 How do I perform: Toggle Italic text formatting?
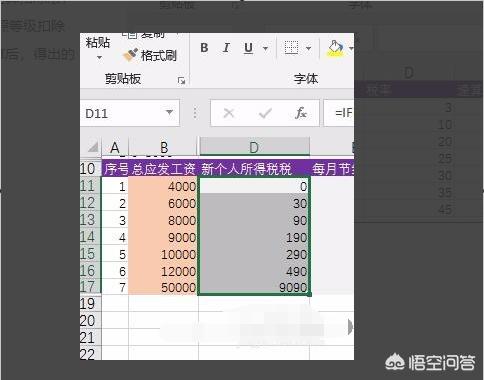click(x=226, y=48)
